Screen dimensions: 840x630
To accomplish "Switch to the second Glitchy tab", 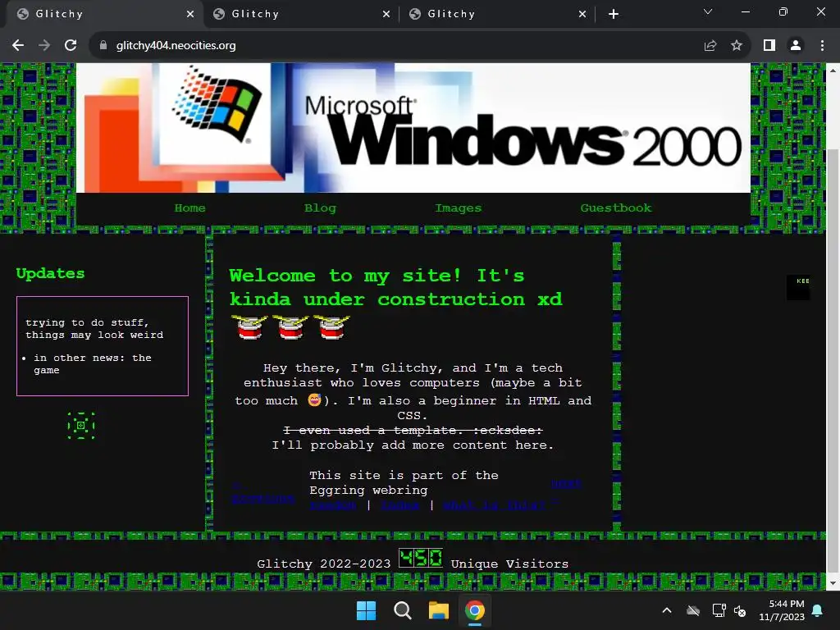I will point(302,14).
